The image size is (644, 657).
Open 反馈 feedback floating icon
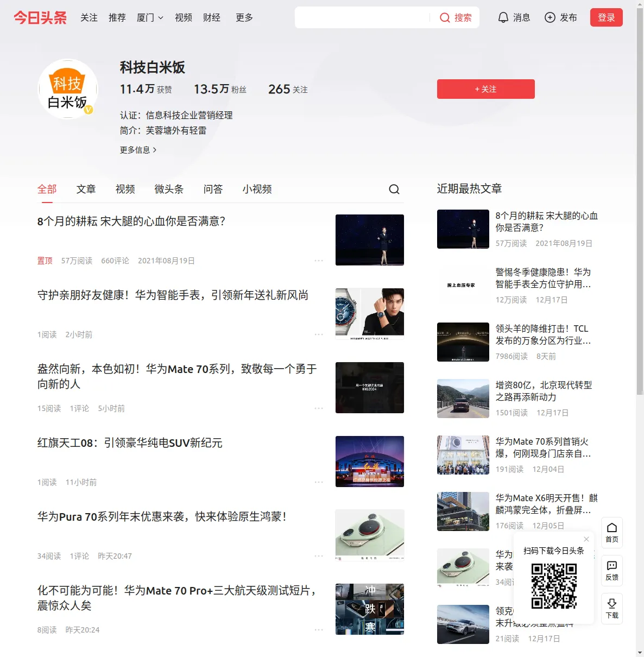pos(612,571)
